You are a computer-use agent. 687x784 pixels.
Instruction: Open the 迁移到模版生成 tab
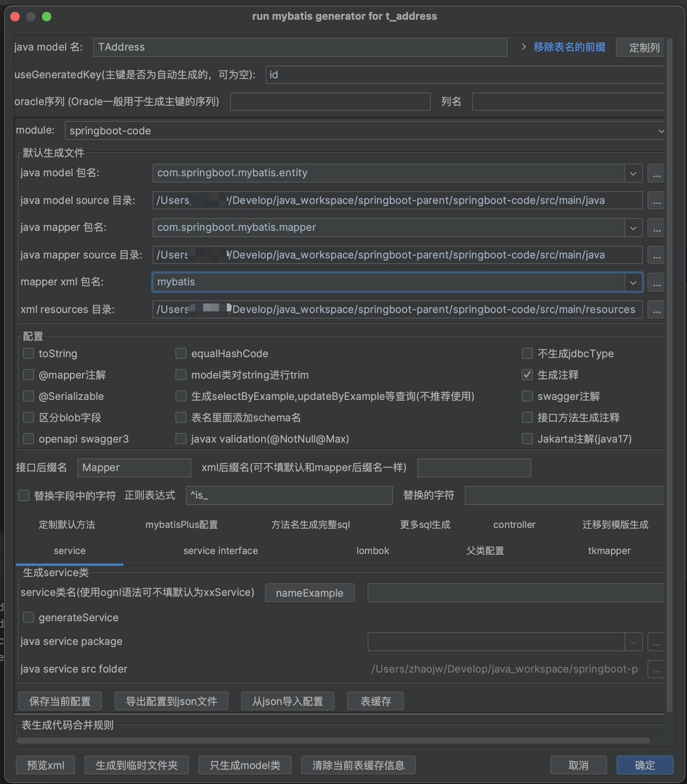pos(615,525)
